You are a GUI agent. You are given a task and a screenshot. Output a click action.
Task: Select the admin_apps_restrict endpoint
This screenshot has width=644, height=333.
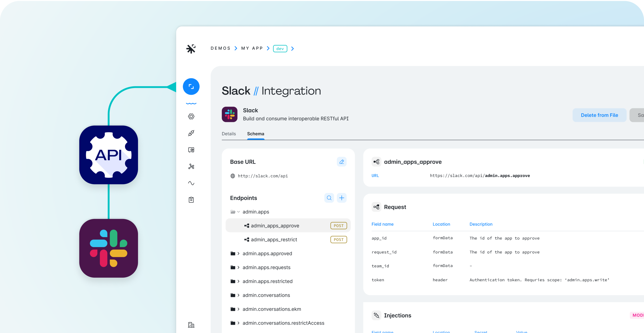click(274, 240)
